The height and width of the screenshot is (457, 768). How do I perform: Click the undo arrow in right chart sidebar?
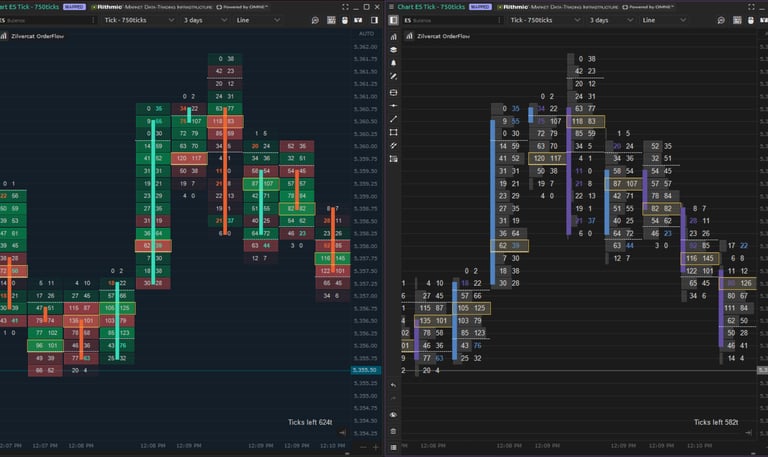click(393, 385)
